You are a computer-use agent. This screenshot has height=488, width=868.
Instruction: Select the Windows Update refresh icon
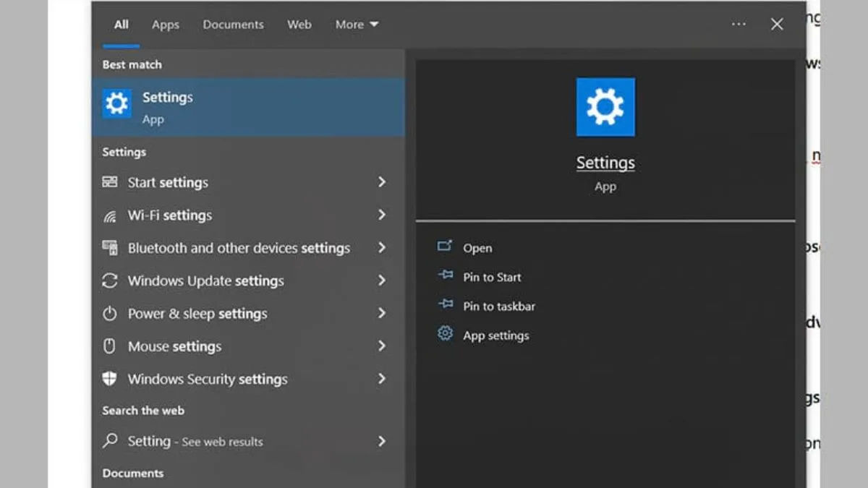pyautogui.click(x=111, y=281)
